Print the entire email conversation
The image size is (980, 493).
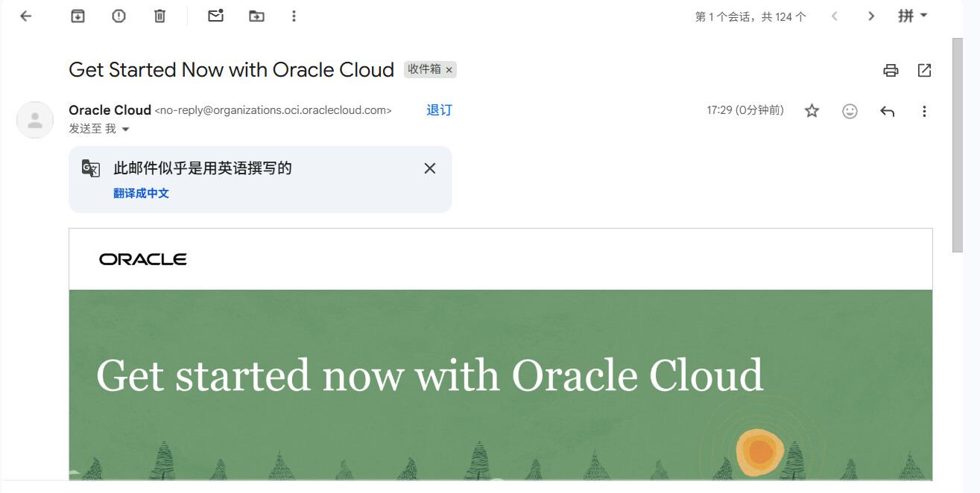pyautogui.click(x=891, y=71)
